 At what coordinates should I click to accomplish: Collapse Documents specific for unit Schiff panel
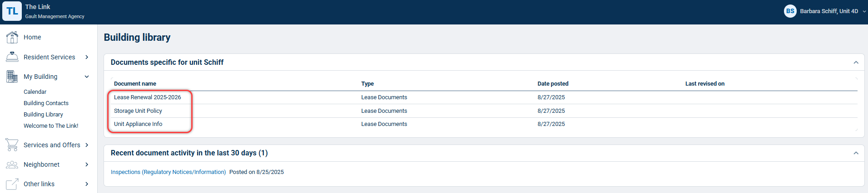(x=856, y=63)
